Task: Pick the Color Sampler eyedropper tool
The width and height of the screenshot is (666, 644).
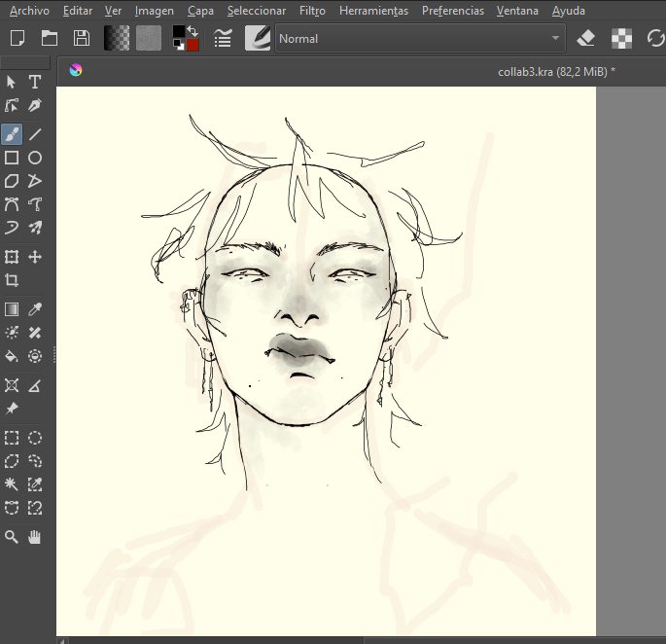Action: click(x=35, y=309)
